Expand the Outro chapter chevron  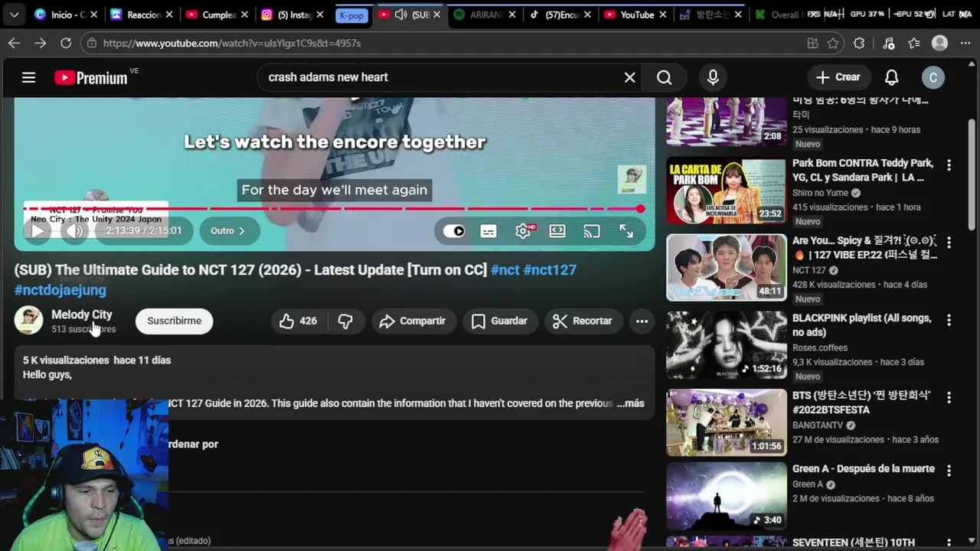[241, 230]
